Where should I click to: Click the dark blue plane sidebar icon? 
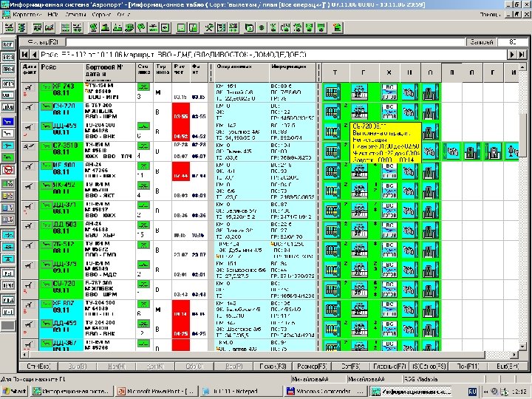(8, 121)
